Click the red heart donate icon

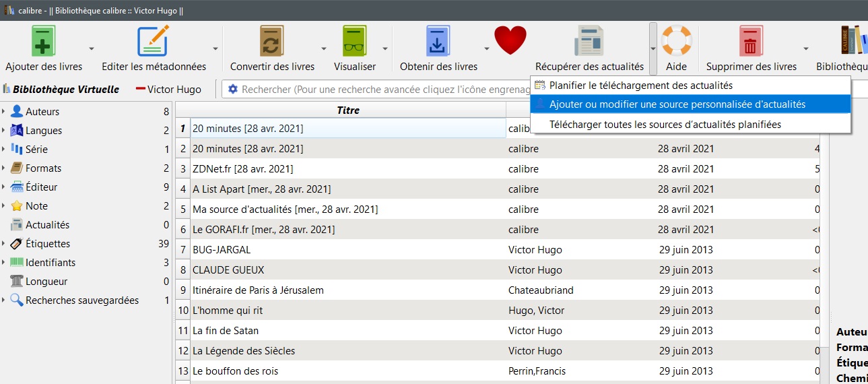point(510,40)
